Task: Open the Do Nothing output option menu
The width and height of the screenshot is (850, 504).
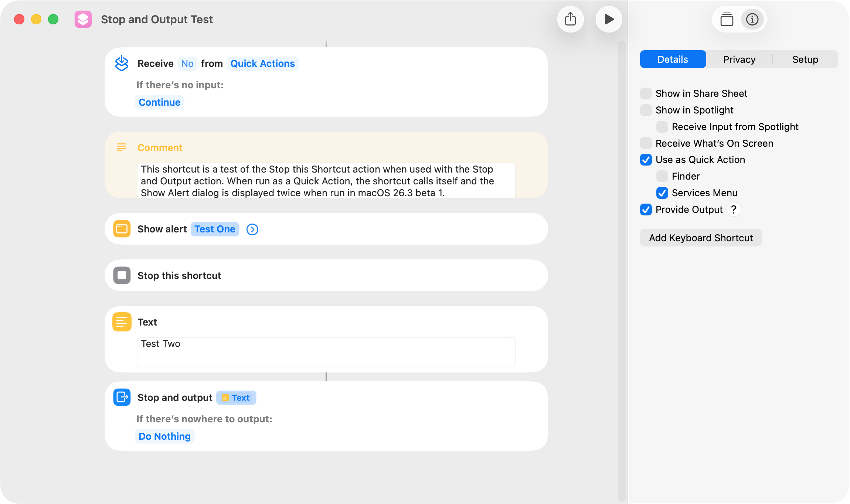Action: (164, 436)
